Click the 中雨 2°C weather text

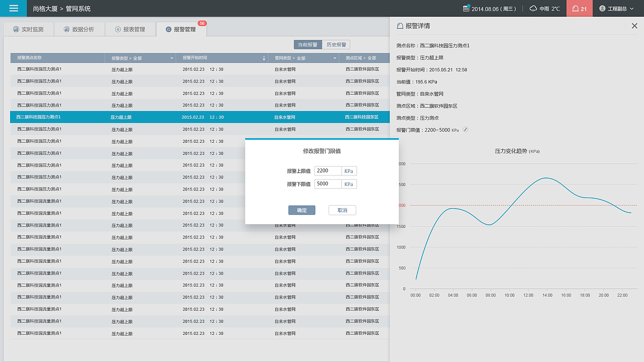point(549,9)
